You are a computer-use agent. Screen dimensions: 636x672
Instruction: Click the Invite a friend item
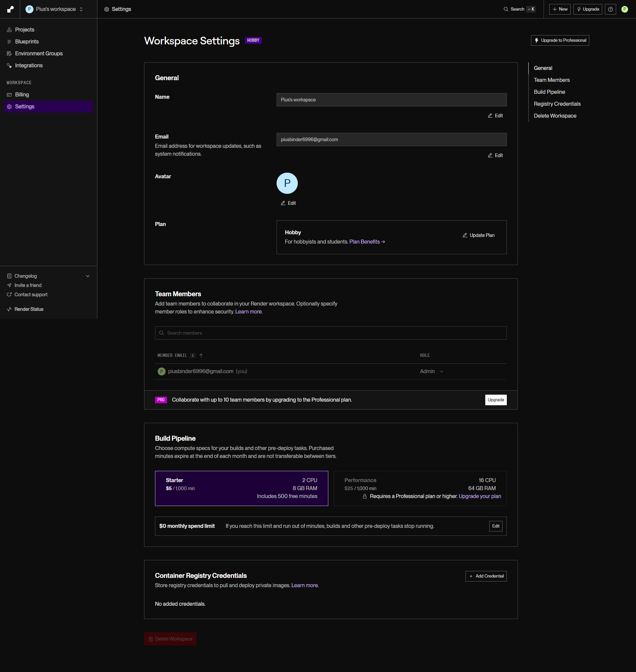click(28, 286)
